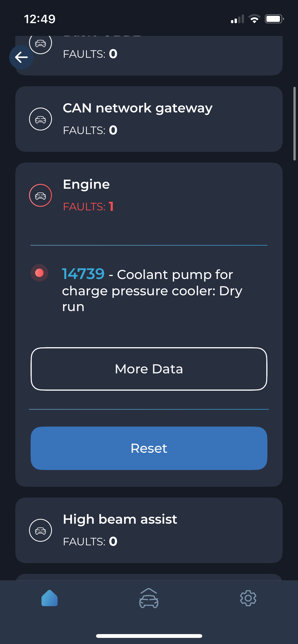Open the Home tab icon
This screenshot has height=644, width=298.
[49, 598]
